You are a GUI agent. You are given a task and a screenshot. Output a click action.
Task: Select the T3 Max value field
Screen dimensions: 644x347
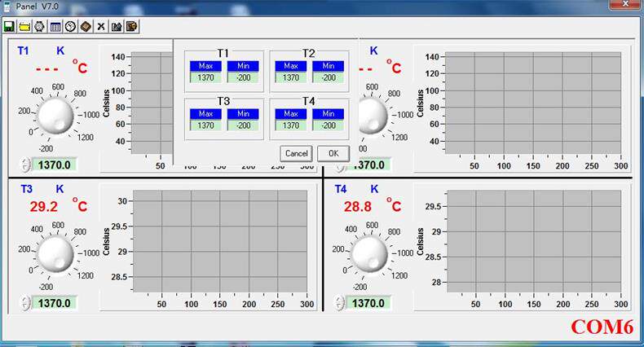click(x=205, y=125)
